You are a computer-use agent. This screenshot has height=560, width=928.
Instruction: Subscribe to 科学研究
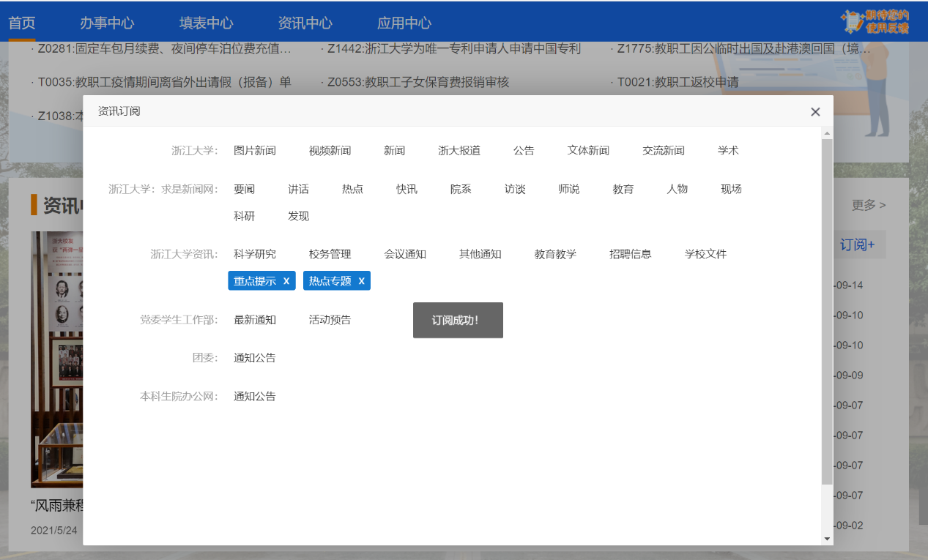[255, 254]
